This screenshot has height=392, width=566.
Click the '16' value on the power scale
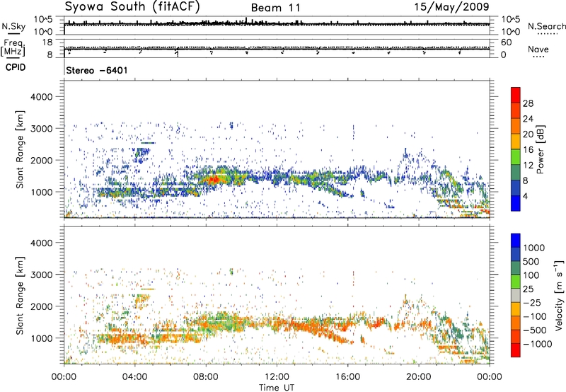pos(528,150)
